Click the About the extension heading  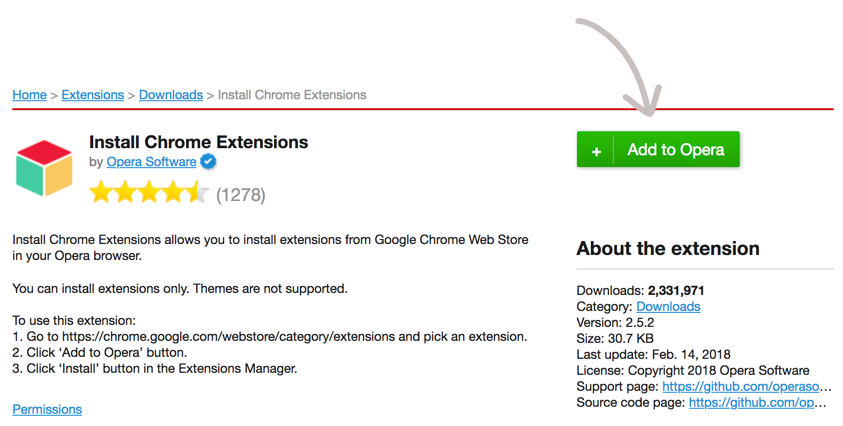[x=668, y=248]
